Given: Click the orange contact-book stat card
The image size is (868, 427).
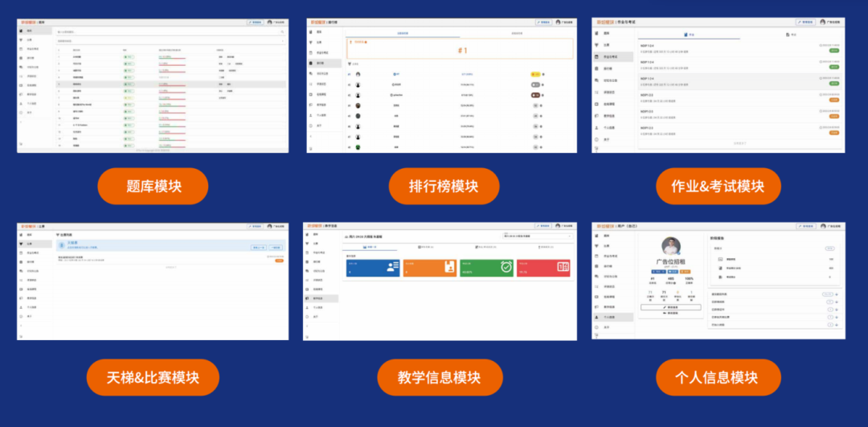Looking at the screenshot, I should point(429,269).
